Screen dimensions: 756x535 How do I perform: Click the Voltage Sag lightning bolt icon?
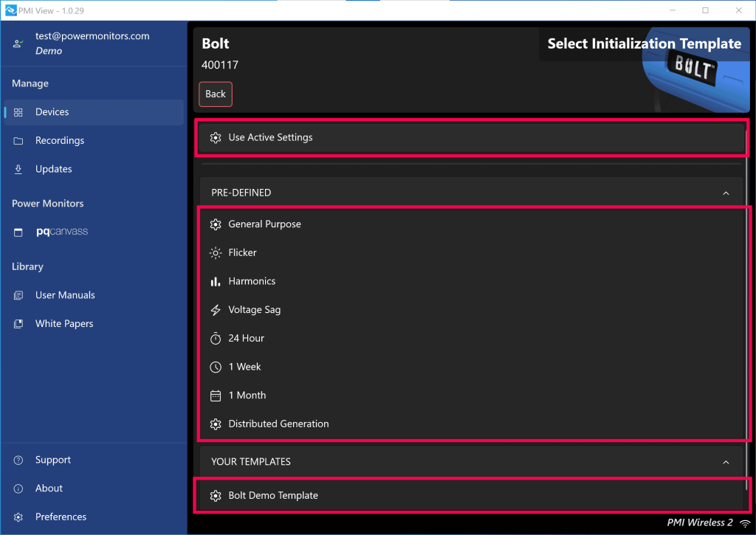click(215, 309)
